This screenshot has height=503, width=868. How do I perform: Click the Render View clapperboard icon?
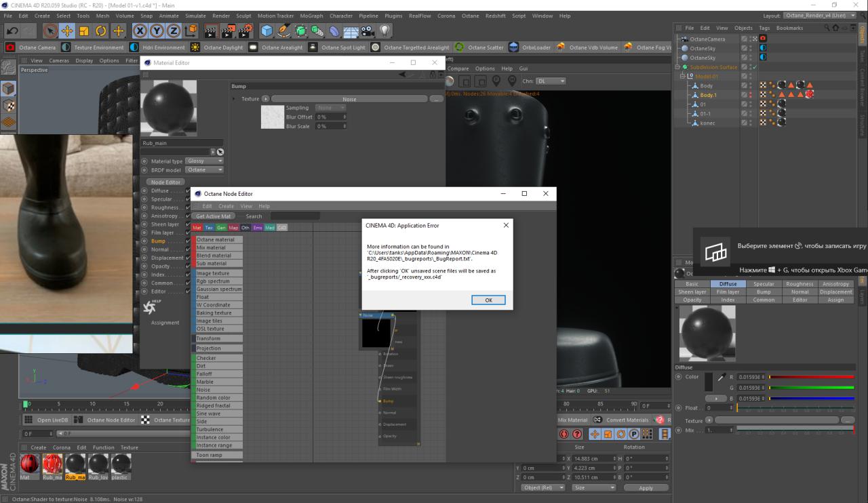[212, 31]
